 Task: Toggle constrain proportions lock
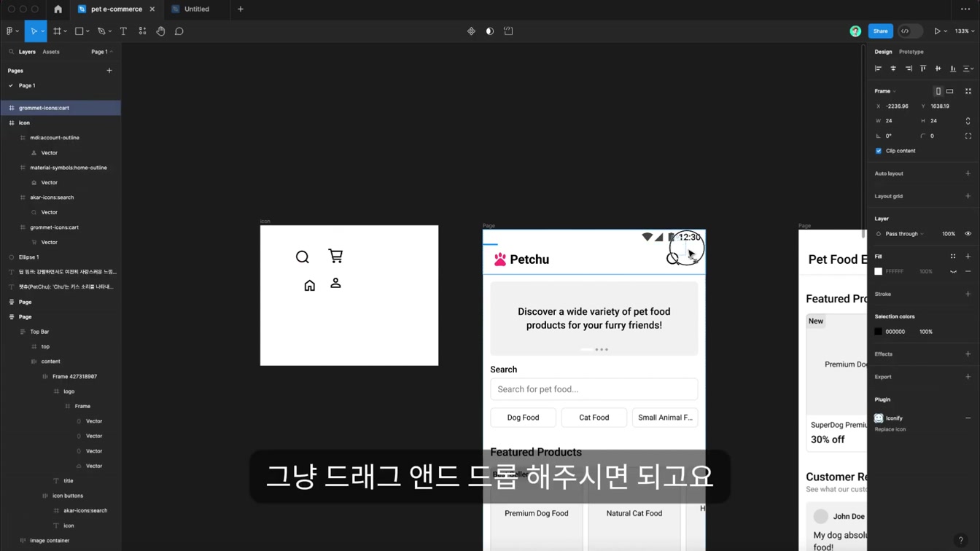click(x=968, y=121)
